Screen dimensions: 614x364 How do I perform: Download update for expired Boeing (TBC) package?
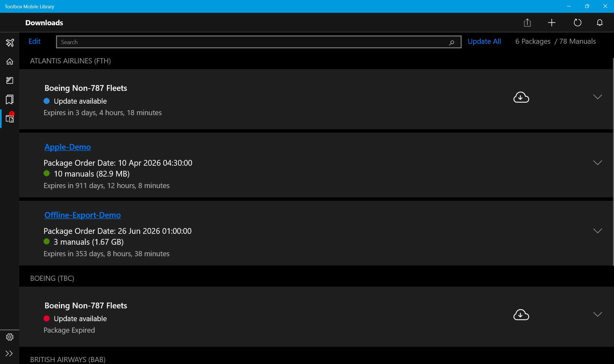point(521,314)
